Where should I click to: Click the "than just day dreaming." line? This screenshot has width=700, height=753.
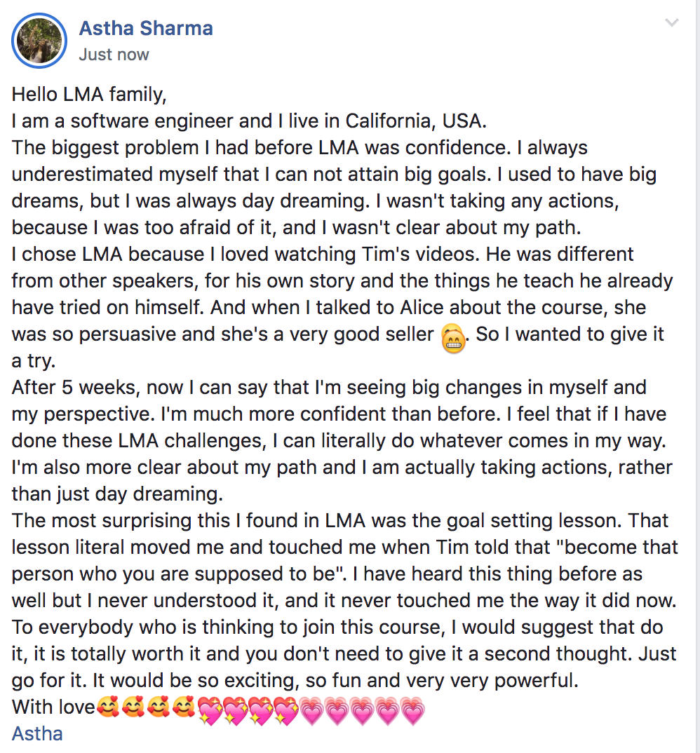(x=117, y=494)
